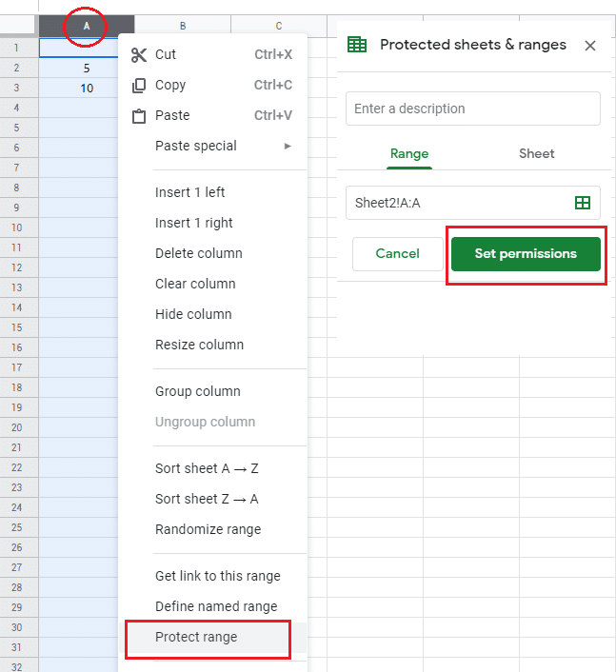Click the column B header
Screen dimensions: 616x672
pos(183,26)
